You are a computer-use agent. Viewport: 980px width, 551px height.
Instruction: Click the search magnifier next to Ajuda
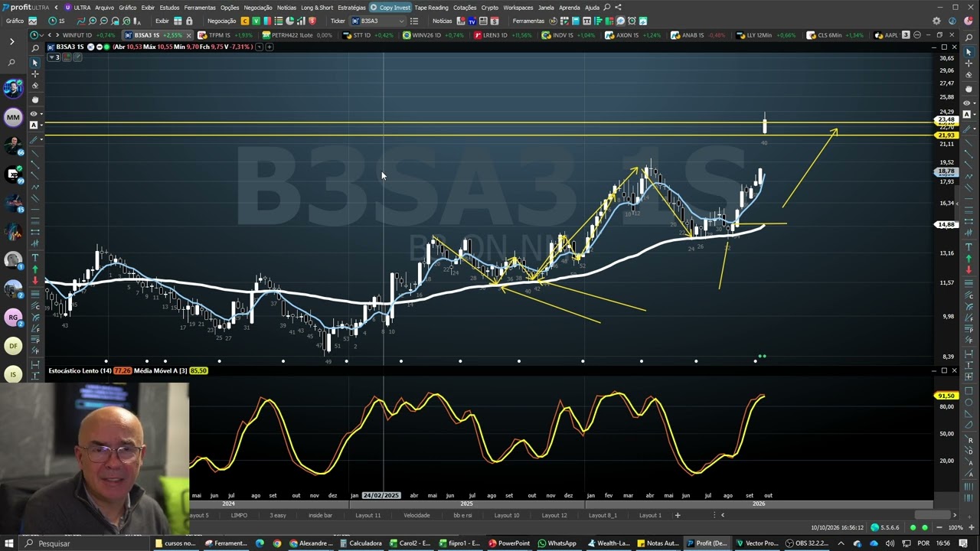(x=607, y=8)
